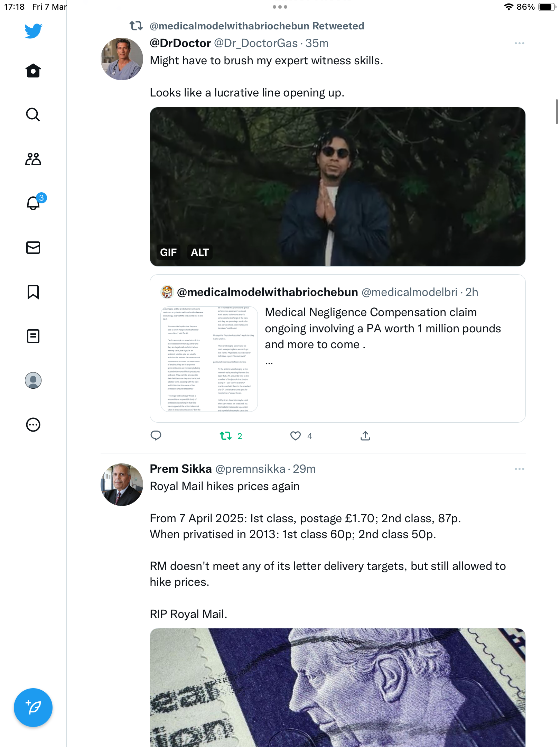Open @Dr_DoctorGas profile handle
The width and height of the screenshot is (560, 747).
tap(256, 43)
